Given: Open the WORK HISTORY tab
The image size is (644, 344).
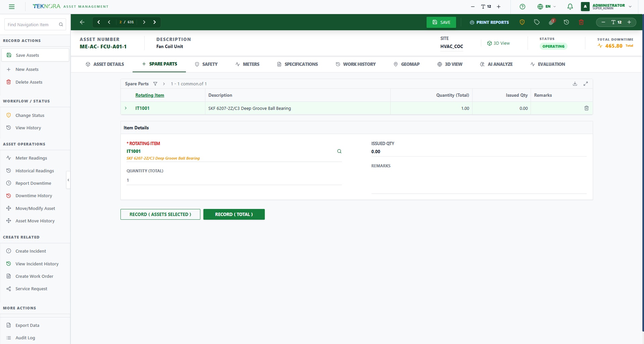Looking at the screenshot, I should pyautogui.click(x=356, y=64).
